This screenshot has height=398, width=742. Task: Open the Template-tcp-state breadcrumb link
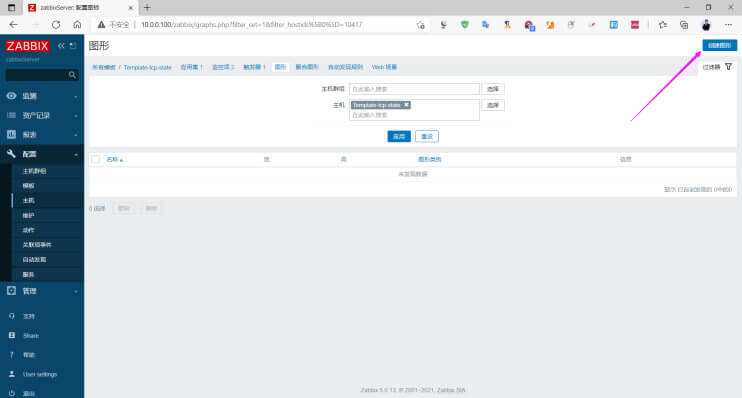pyautogui.click(x=148, y=67)
